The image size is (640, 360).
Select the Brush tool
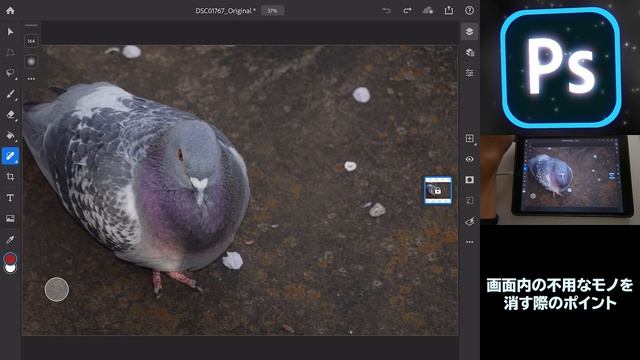pos(10,94)
